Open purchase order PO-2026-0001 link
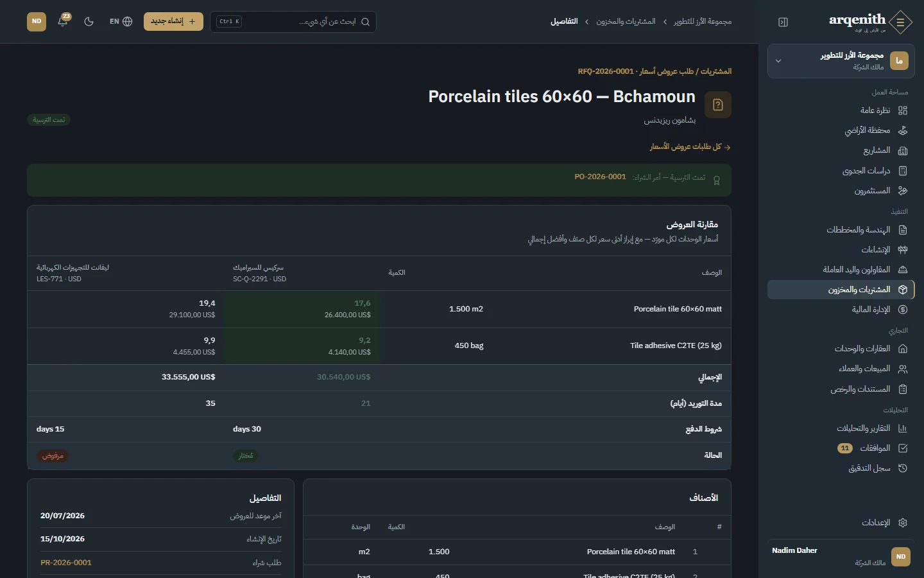The image size is (924, 578). 600,177
